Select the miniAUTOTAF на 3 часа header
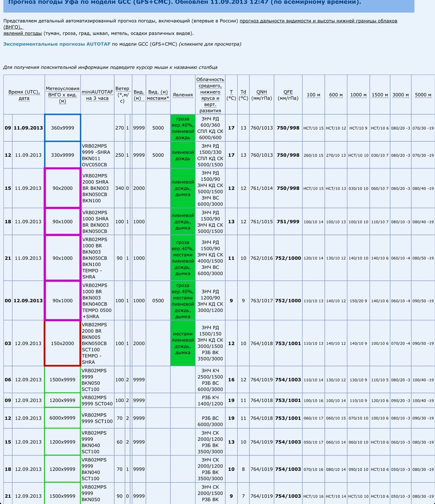Viewport: 435px width, 504px height. 97,95
